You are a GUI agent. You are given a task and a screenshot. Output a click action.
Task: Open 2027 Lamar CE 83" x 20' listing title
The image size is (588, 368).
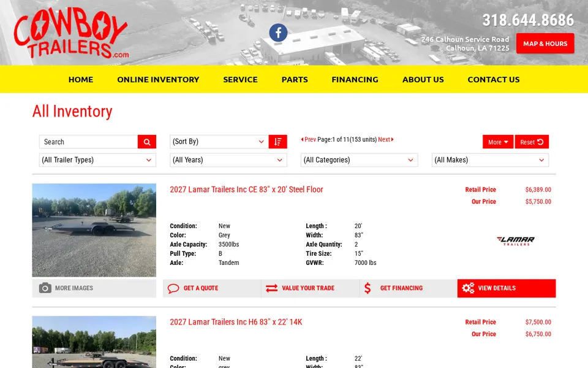[x=246, y=190]
